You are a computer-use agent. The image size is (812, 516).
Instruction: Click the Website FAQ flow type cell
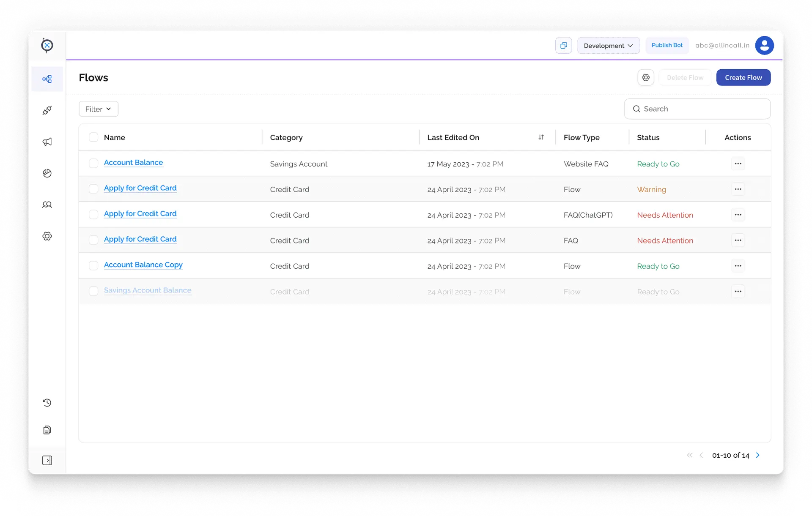586,164
